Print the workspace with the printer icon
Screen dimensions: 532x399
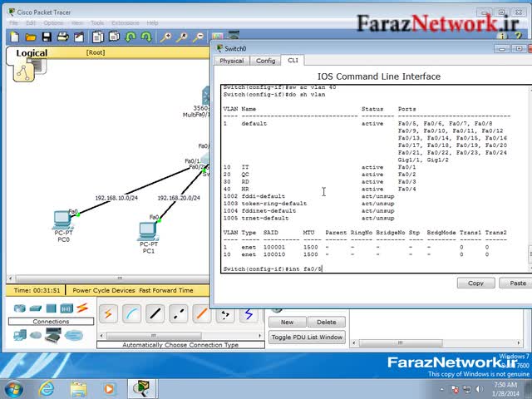63,37
